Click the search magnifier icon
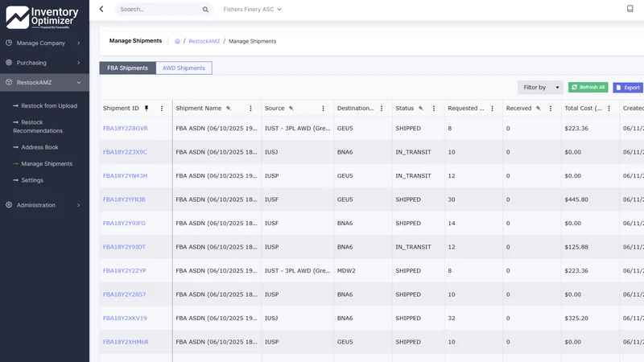The width and height of the screenshot is (644, 362). [x=205, y=10]
